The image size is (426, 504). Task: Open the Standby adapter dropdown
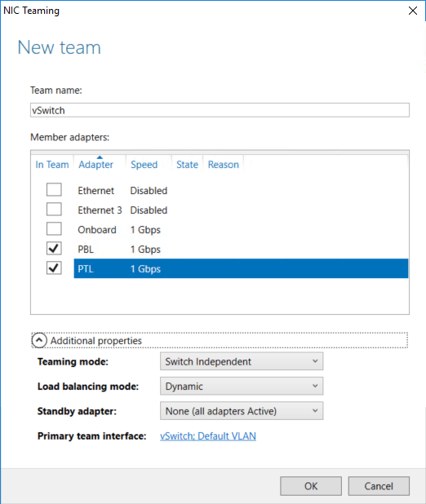coord(242,411)
